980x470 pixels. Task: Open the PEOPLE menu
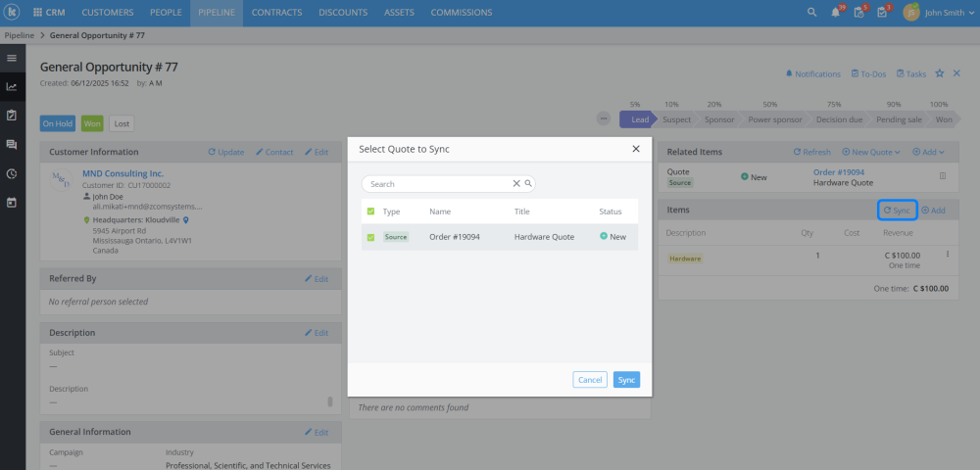(x=166, y=13)
